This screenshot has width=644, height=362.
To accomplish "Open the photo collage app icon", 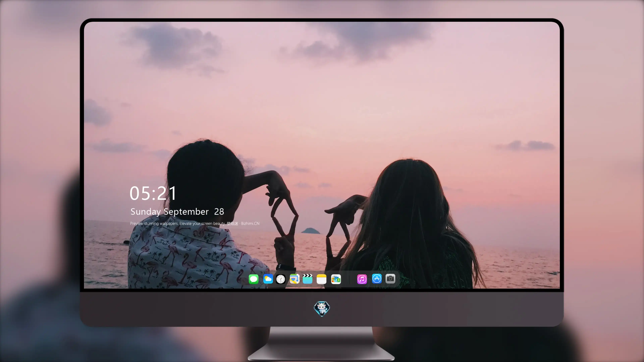I will (336, 279).
